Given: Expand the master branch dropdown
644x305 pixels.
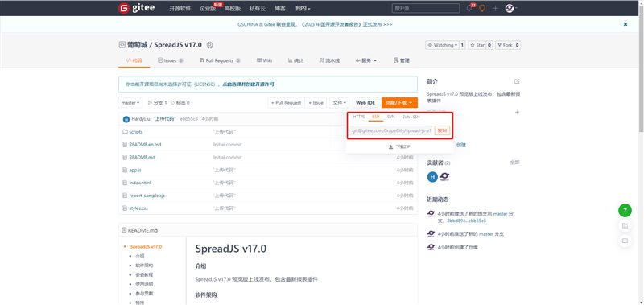Looking at the screenshot, I should [131, 103].
